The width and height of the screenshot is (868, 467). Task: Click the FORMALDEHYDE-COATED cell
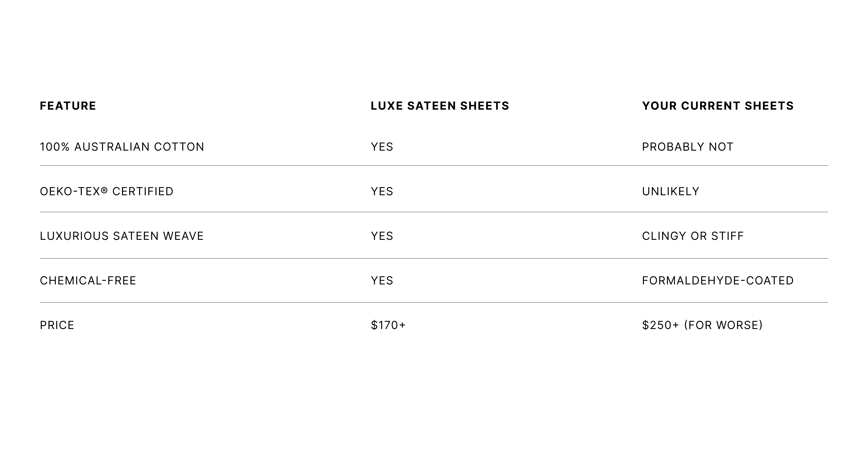(x=718, y=280)
